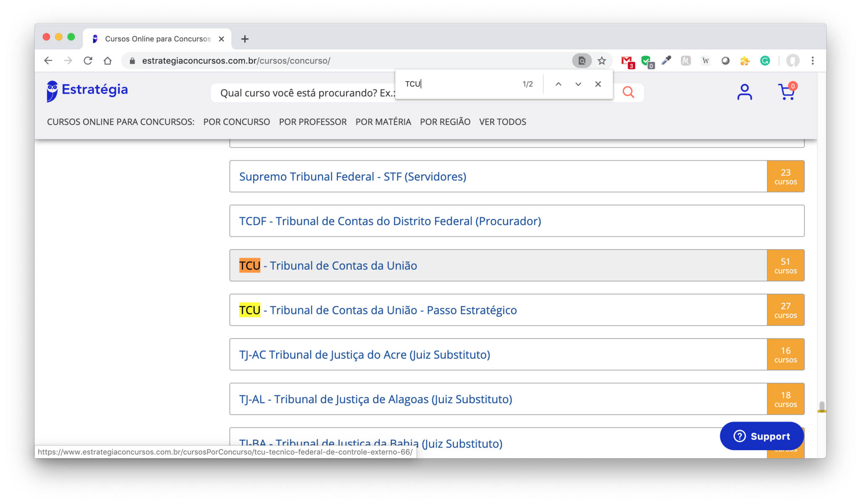This screenshot has width=861, height=504.
Task: Click the address bar URL
Action: (236, 61)
